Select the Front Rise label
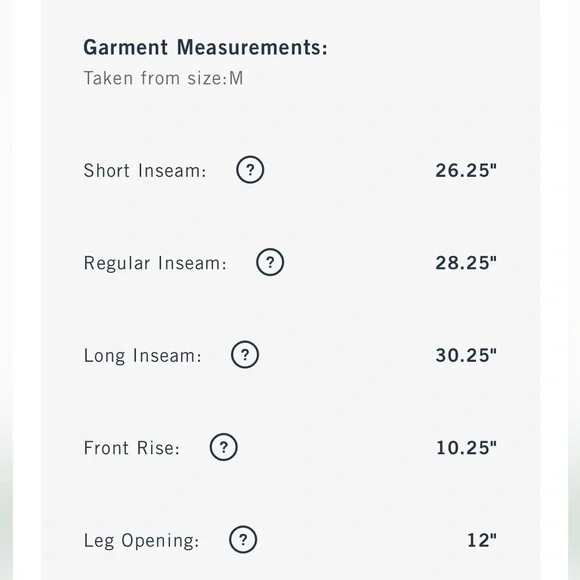580x580 pixels. (131, 448)
